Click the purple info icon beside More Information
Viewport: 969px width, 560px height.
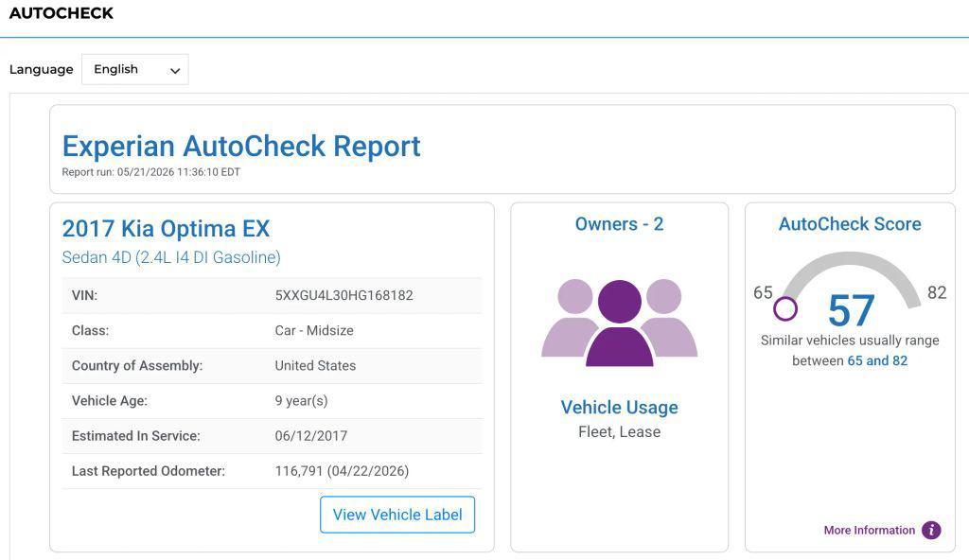[x=931, y=530]
